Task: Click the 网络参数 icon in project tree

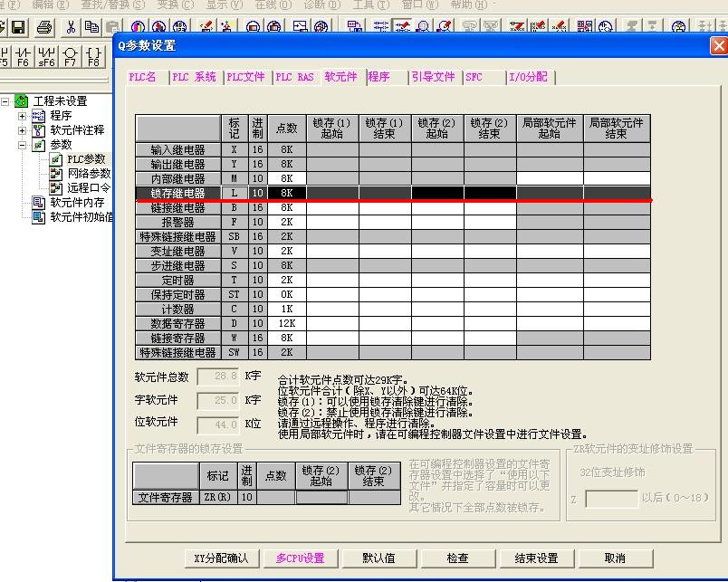Action: pyautogui.click(x=57, y=174)
